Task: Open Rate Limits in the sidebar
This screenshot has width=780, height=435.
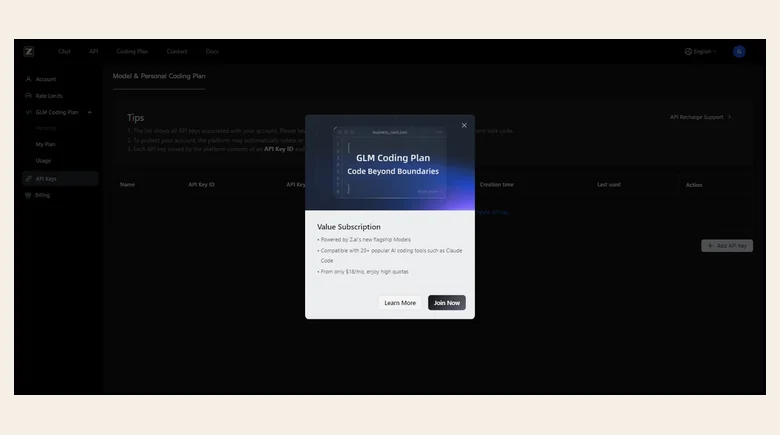Action: (x=49, y=96)
